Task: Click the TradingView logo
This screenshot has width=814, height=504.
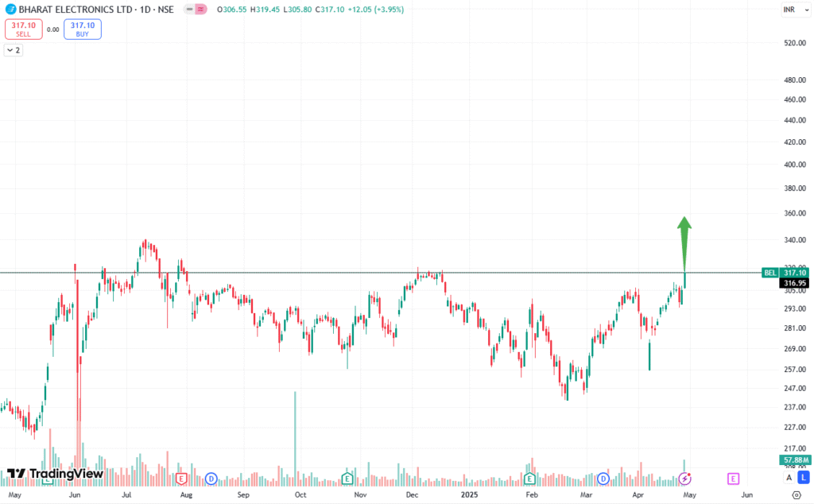Action: [x=55, y=473]
